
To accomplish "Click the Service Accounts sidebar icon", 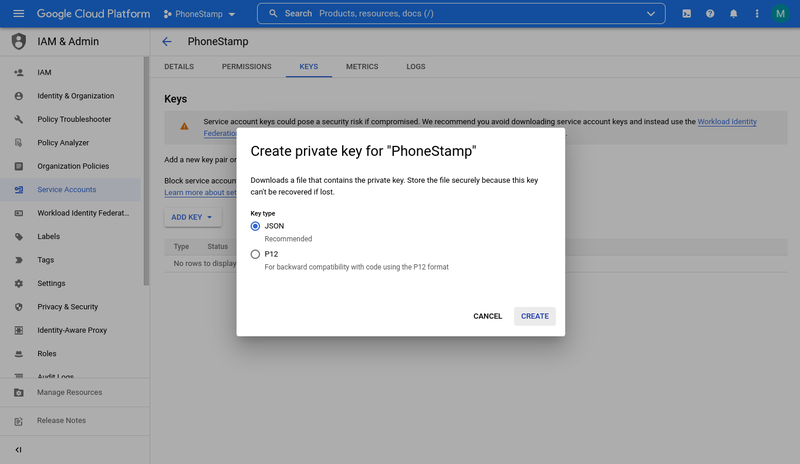I will (19, 190).
